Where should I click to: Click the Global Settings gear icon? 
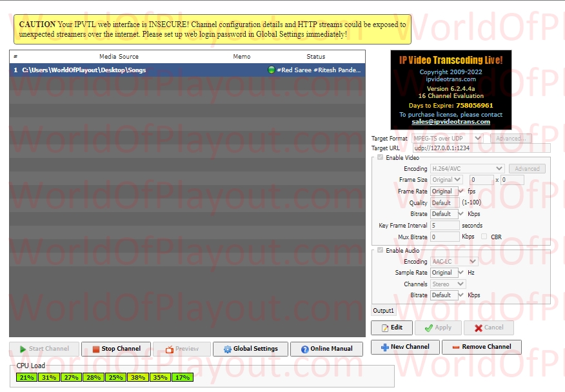coord(228,349)
